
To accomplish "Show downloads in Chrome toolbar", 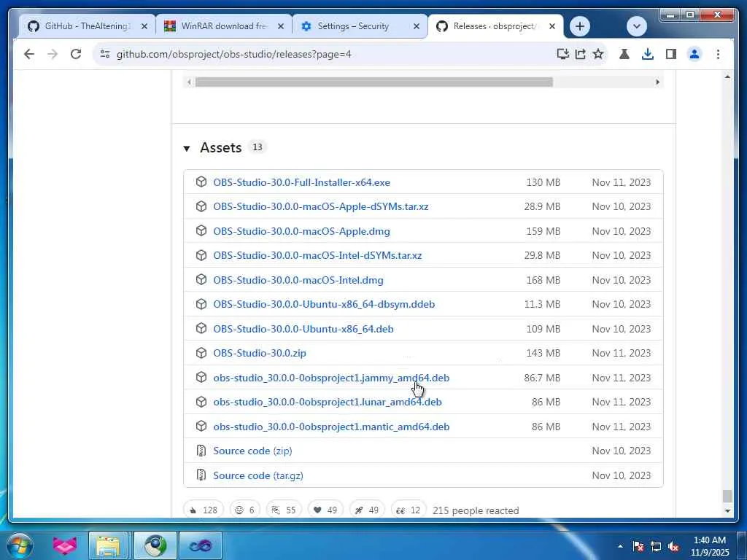I will (x=648, y=54).
